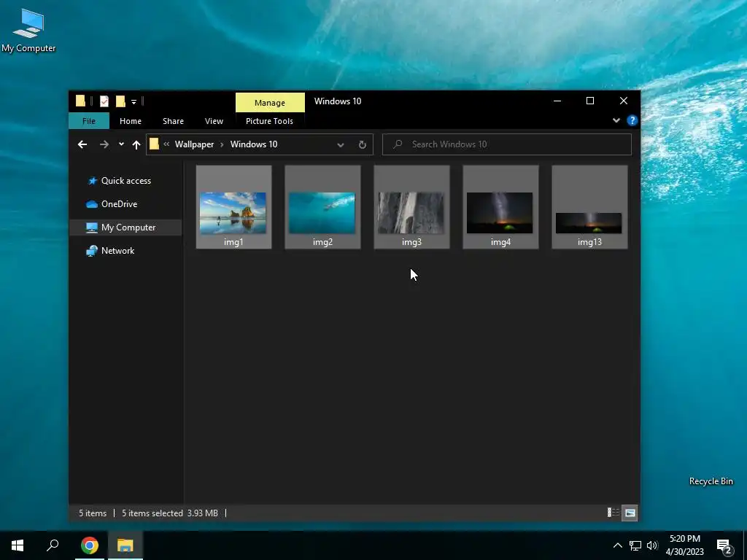Open Google Chrome from the taskbar
This screenshot has width=747, height=560.
point(90,545)
